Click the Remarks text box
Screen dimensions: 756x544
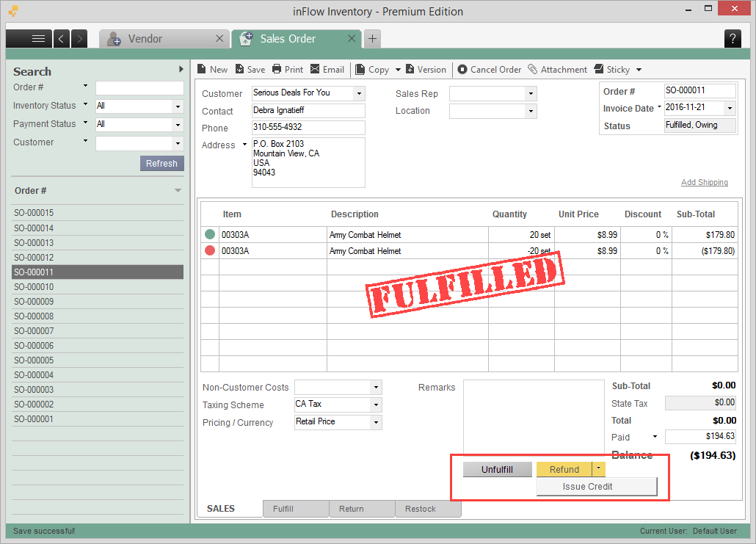coord(534,417)
